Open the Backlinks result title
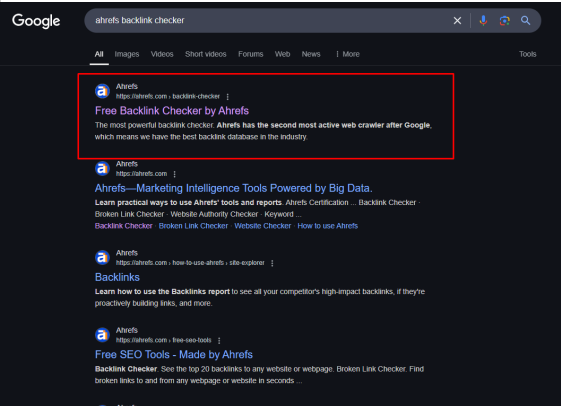 (x=117, y=277)
